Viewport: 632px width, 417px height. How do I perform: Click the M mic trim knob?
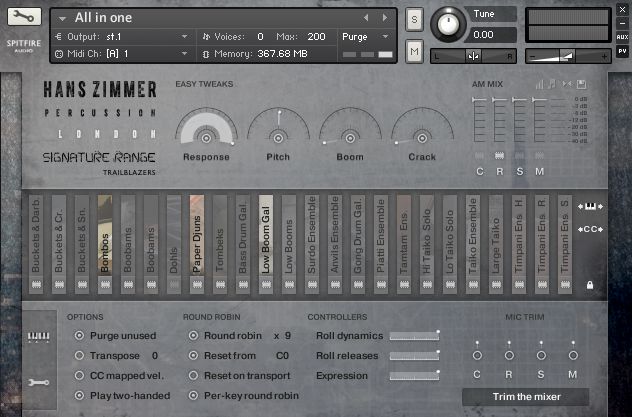(573, 355)
